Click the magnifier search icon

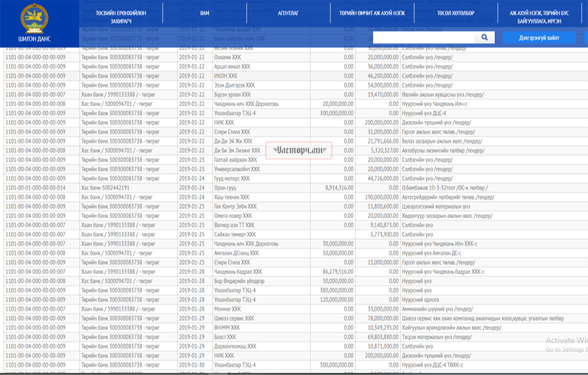pyautogui.click(x=485, y=37)
